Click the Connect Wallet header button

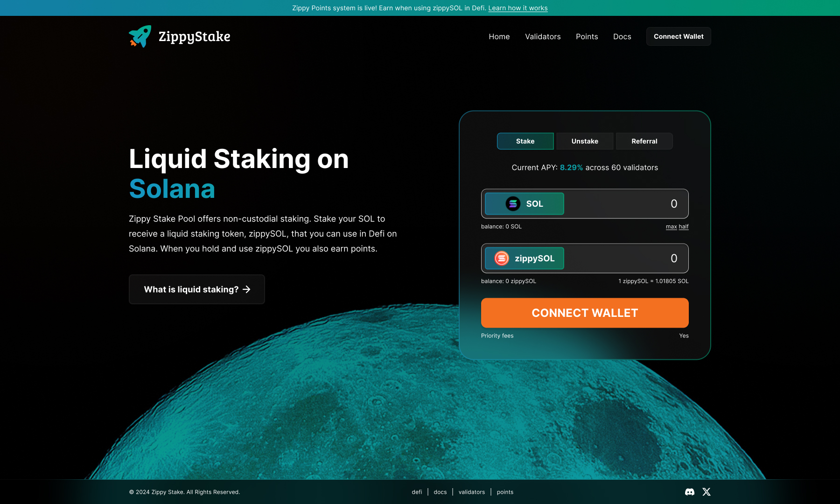click(x=679, y=36)
